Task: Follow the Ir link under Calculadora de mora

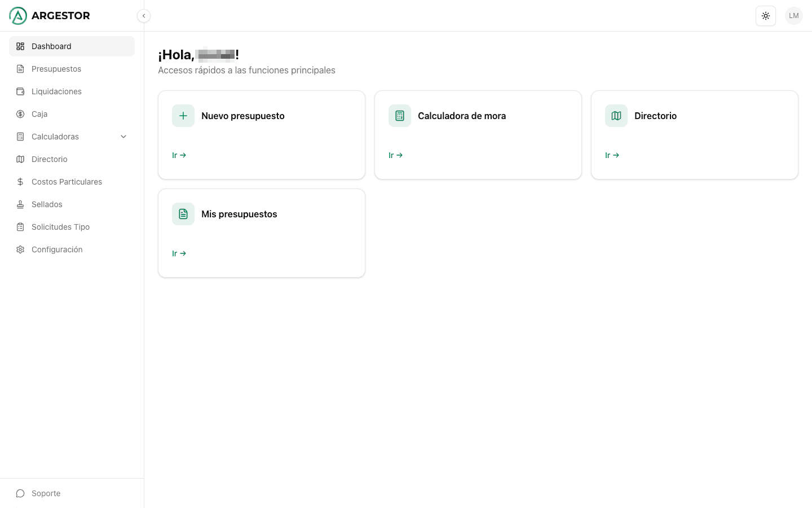Action: 395,155
